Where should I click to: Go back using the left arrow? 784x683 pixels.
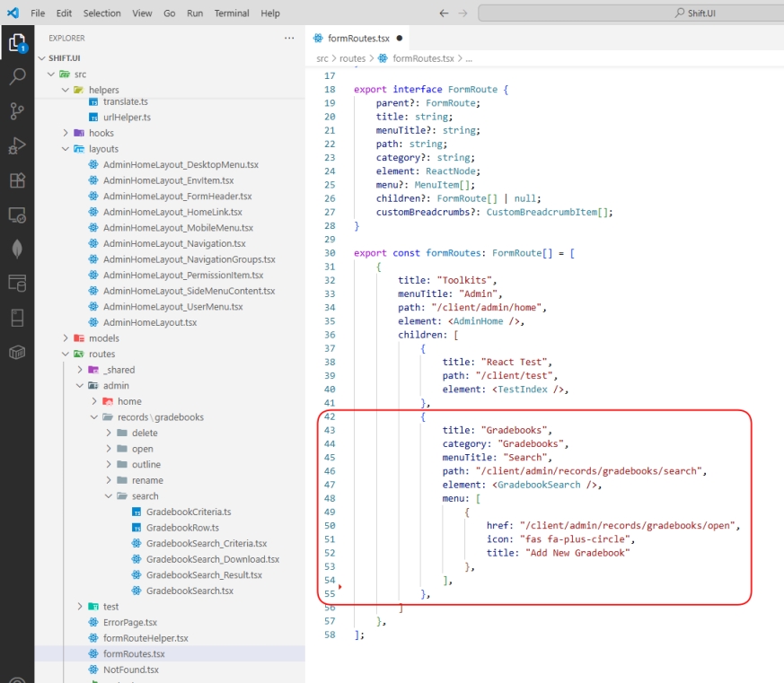coord(444,13)
